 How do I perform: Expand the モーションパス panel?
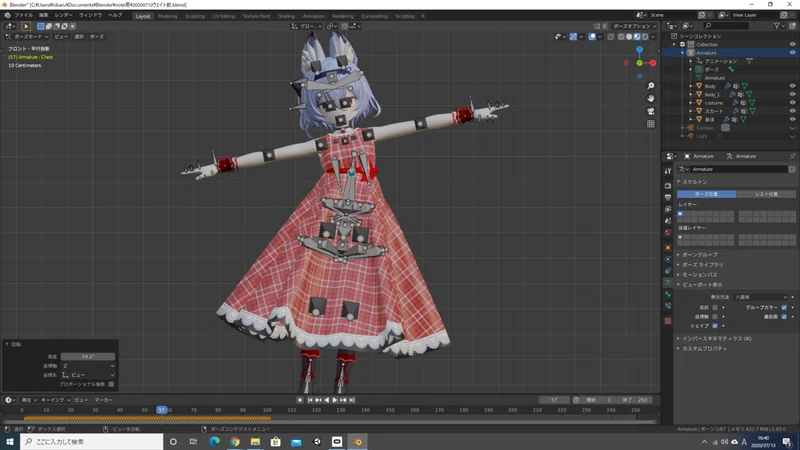pos(698,274)
